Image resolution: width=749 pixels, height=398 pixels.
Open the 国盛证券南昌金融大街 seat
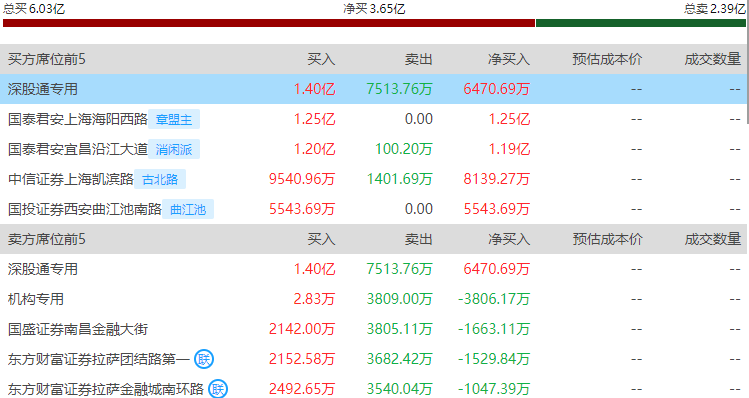click(78, 329)
